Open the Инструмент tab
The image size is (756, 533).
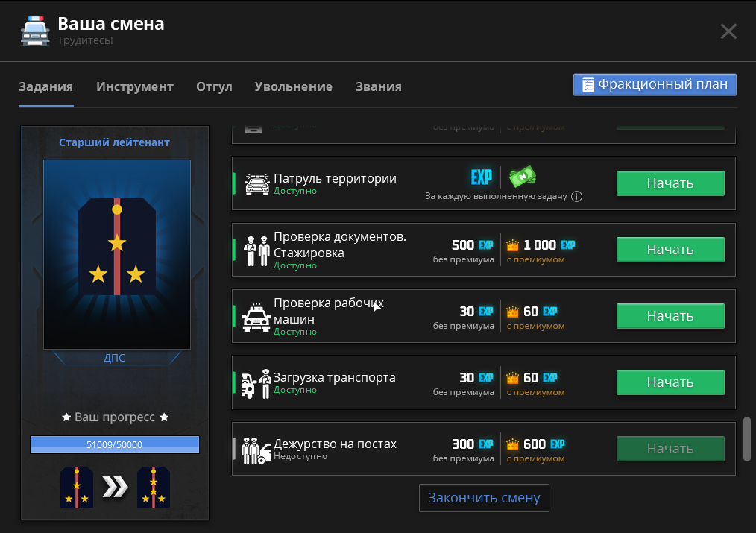click(134, 86)
